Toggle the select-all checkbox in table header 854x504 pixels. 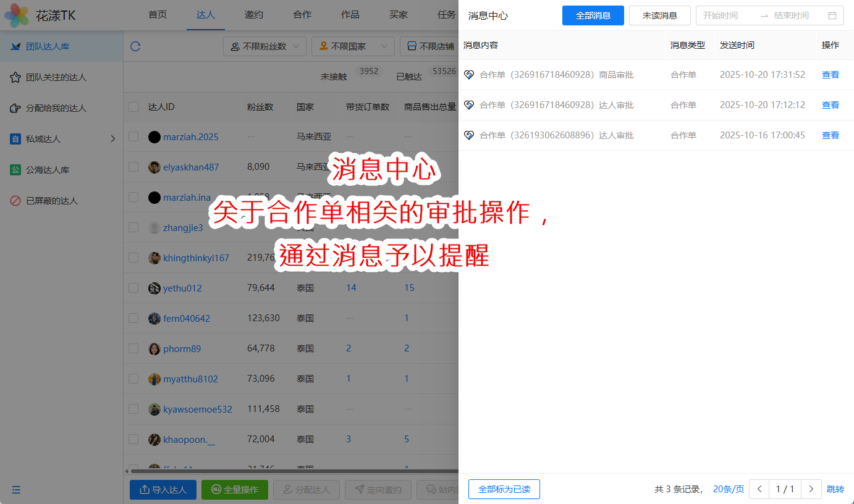[x=133, y=107]
